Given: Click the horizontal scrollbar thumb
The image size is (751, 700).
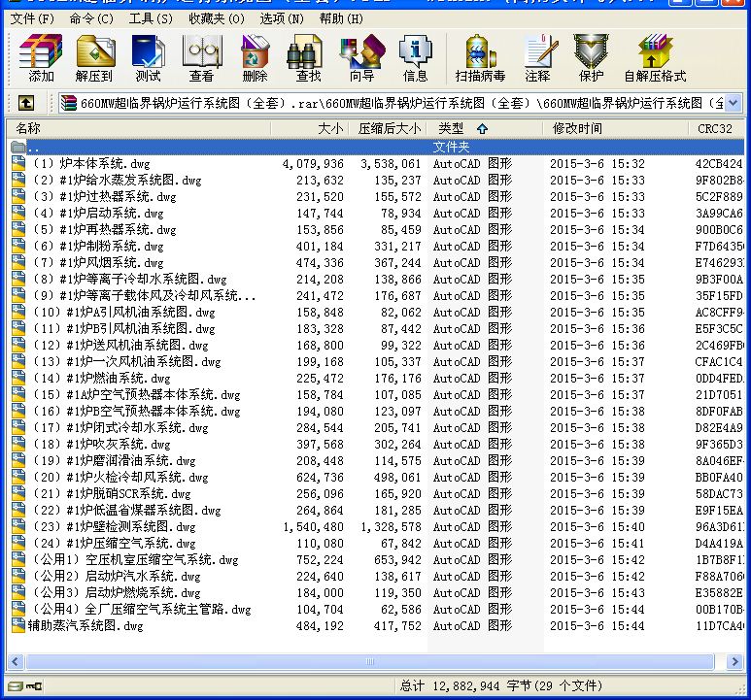Looking at the screenshot, I should click(370, 662).
